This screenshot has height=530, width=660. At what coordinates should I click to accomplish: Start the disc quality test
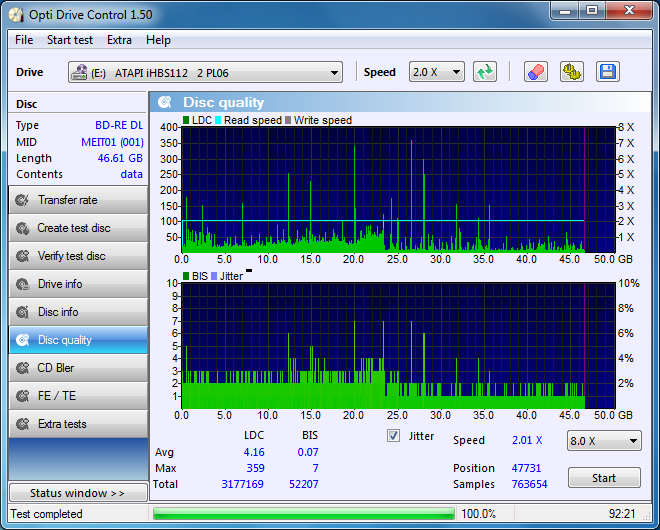(604, 478)
